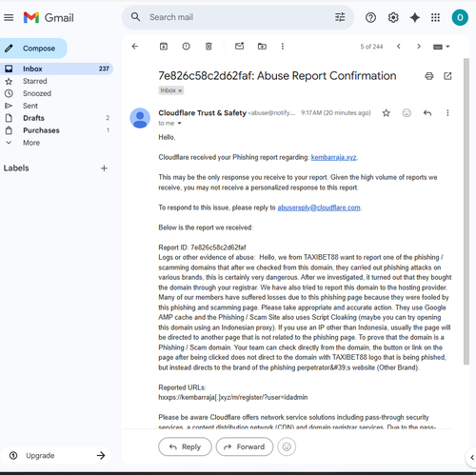
Task: Click the Upgrade button
Action: [x=56, y=456]
